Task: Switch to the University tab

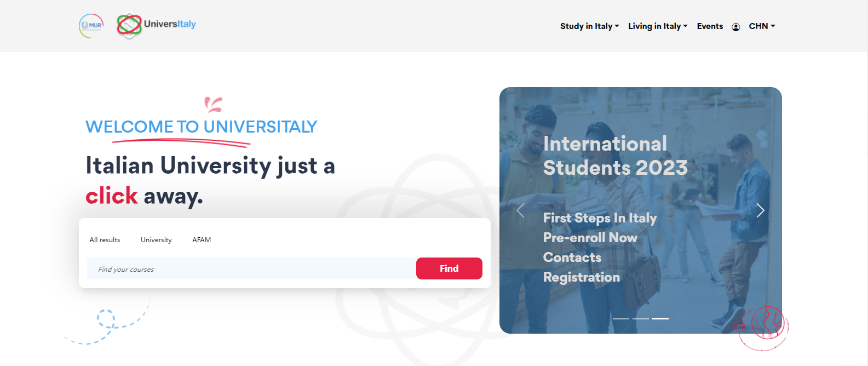Action: [x=156, y=240]
